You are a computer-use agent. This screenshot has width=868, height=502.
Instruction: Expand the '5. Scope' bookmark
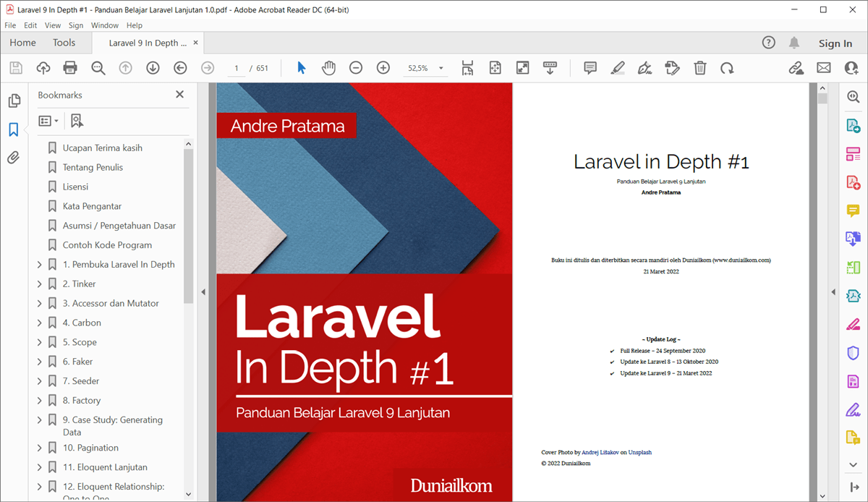tap(40, 343)
